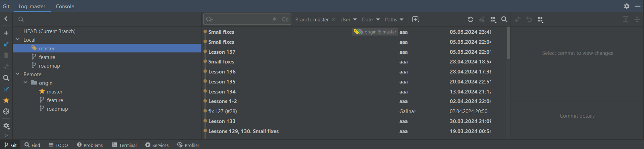The width and height of the screenshot is (644, 149).
Task: Click the commit log vertical scrollbar
Action: click(x=508, y=43)
